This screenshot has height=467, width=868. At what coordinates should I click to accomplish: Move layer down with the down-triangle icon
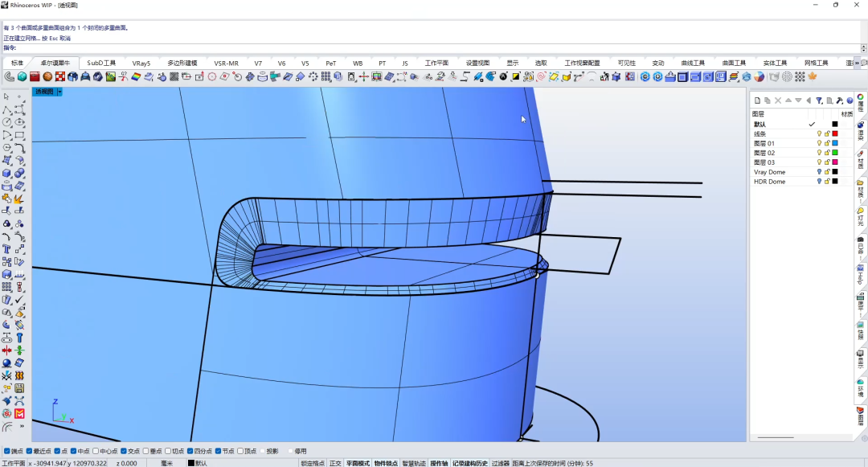[x=798, y=100]
